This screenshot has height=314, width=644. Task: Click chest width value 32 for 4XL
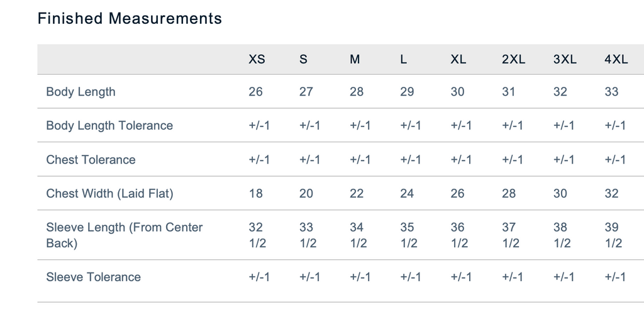click(x=611, y=193)
